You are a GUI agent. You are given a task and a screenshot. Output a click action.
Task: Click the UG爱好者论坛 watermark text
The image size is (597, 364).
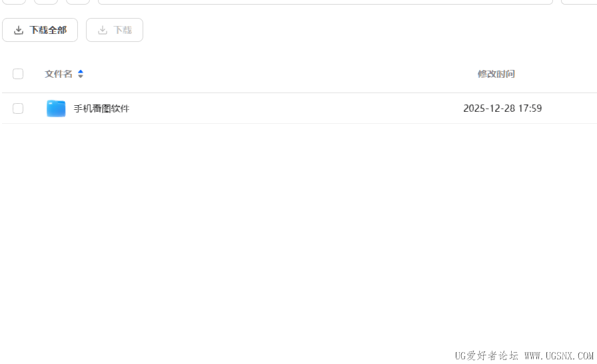[x=486, y=355]
